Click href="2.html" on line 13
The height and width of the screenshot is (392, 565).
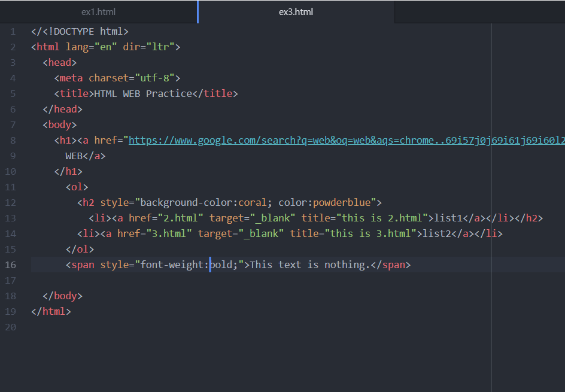click(x=166, y=218)
